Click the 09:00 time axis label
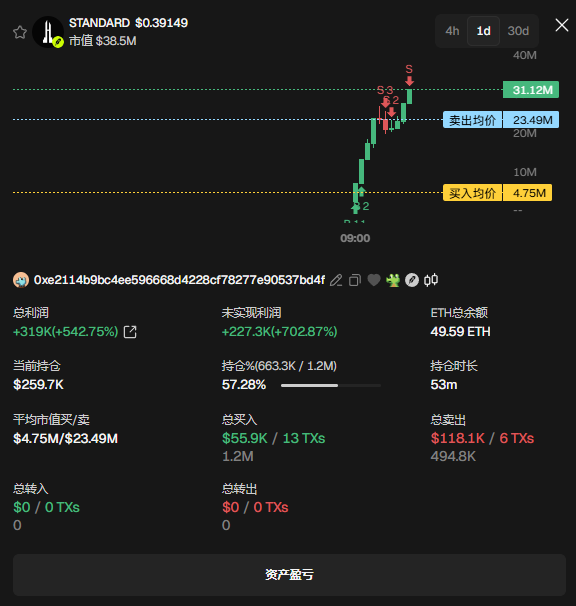Image resolution: width=576 pixels, height=606 pixels. point(355,238)
